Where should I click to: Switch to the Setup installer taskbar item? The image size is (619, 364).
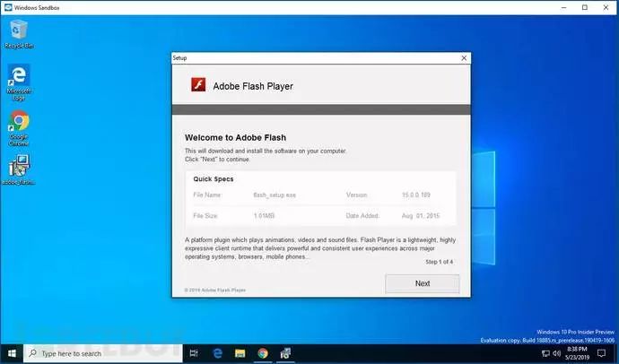click(285, 353)
